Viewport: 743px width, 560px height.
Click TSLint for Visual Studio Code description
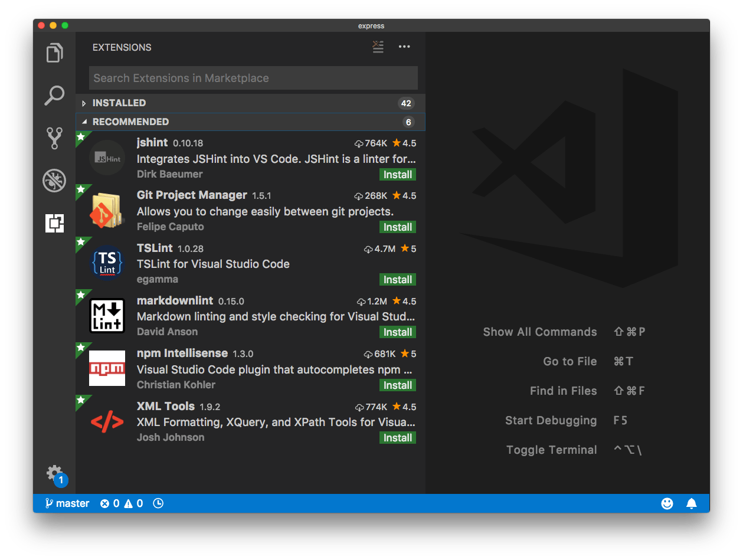tap(213, 264)
